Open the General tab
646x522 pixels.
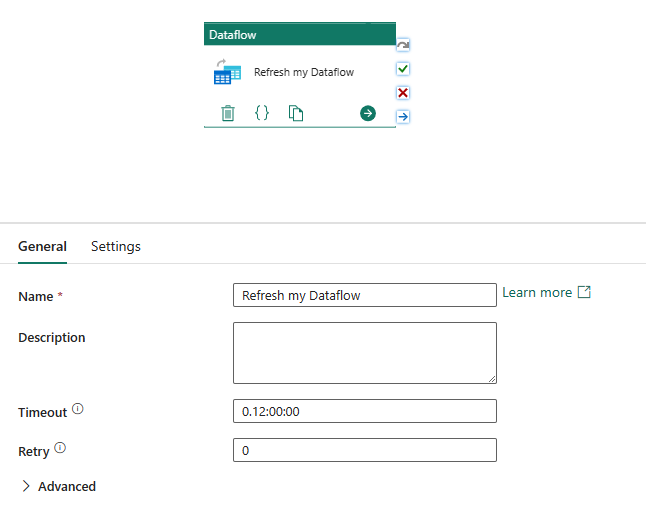(42, 246)
